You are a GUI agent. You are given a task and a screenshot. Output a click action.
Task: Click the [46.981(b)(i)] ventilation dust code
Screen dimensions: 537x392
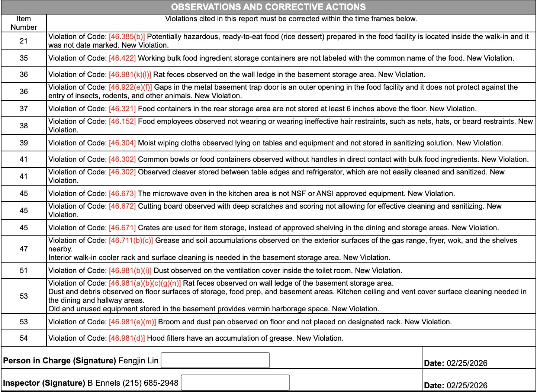(x=130, y=270)
